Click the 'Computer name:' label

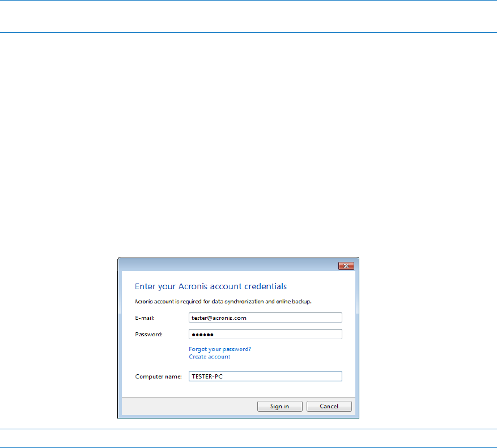(x=159, y=377)
